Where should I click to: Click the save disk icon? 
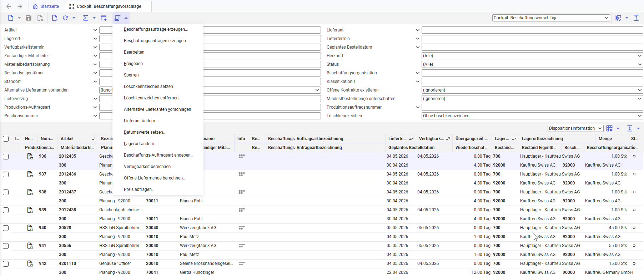29,18
